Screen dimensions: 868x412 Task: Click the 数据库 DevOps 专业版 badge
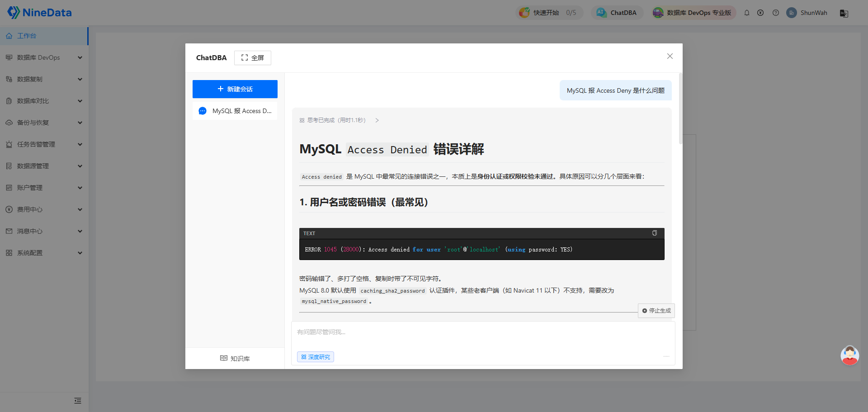[x=694, y=13]
